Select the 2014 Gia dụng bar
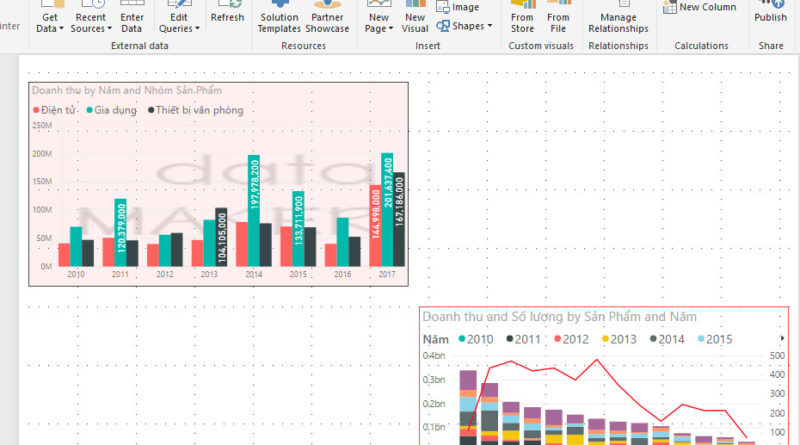800x445 pixels. click(x=254, y=211)
